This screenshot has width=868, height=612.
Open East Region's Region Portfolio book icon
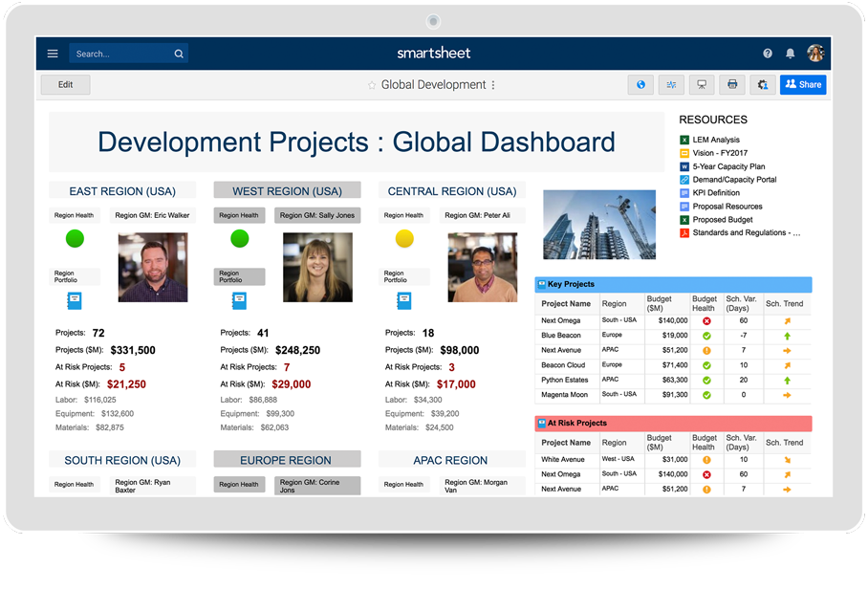pos(75,300)
